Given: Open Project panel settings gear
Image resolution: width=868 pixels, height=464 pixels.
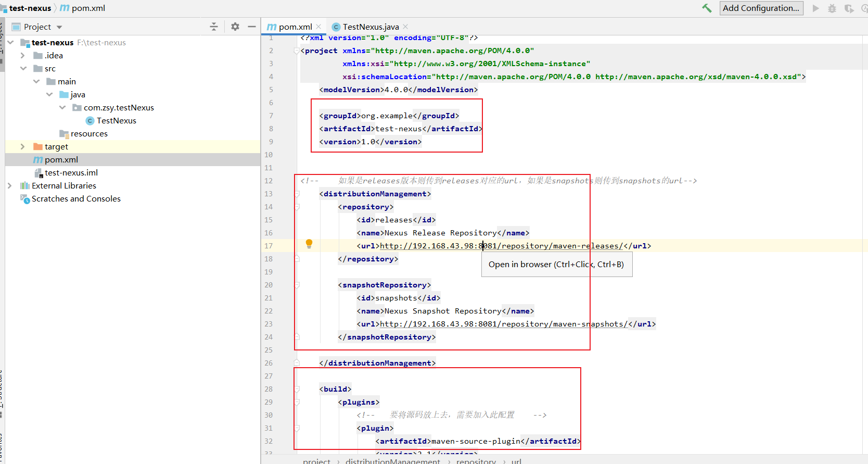Looking at the screenshot, I should (x=235, y=27).
